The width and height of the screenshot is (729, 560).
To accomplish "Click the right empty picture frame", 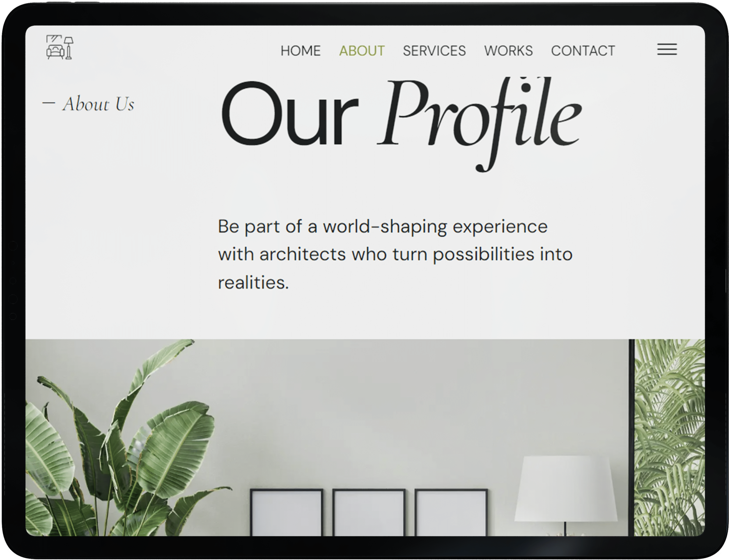I will [x=451, y=512].
